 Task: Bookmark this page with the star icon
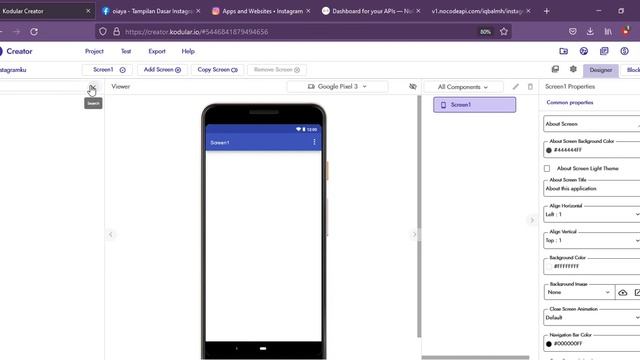point(504,31)
